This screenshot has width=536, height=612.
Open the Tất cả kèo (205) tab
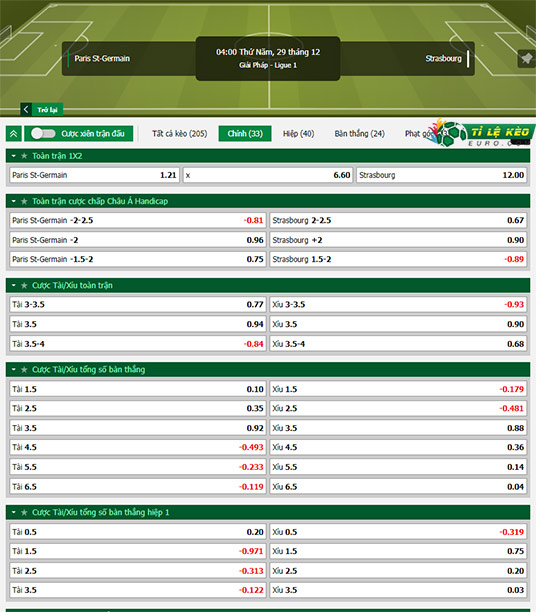point(180,133)
